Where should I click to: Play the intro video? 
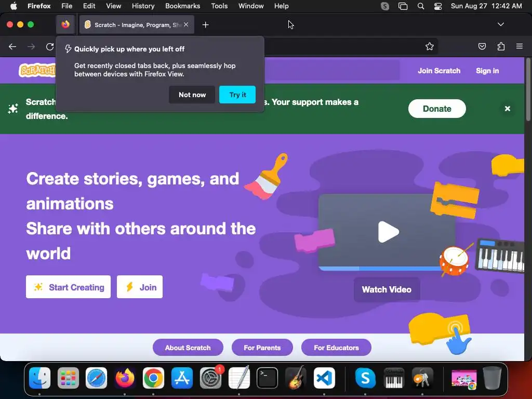388,232
